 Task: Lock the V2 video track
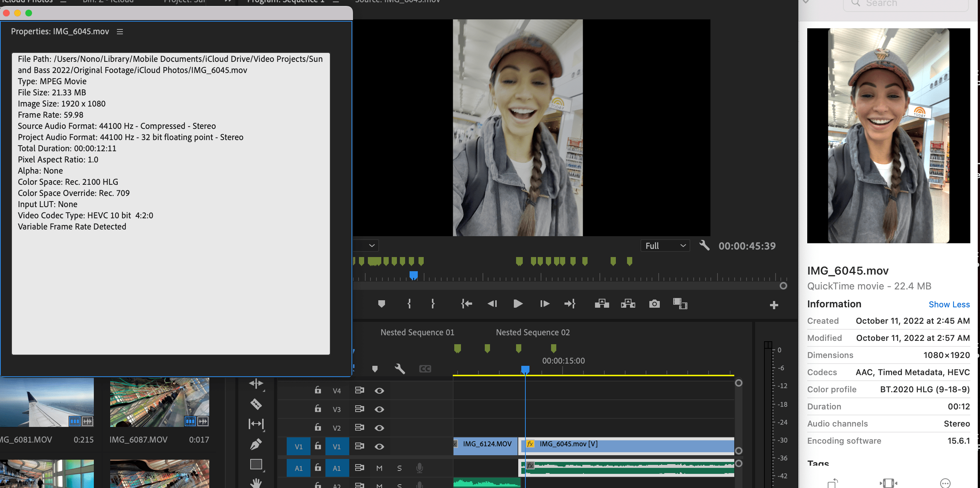coord(318,428)
